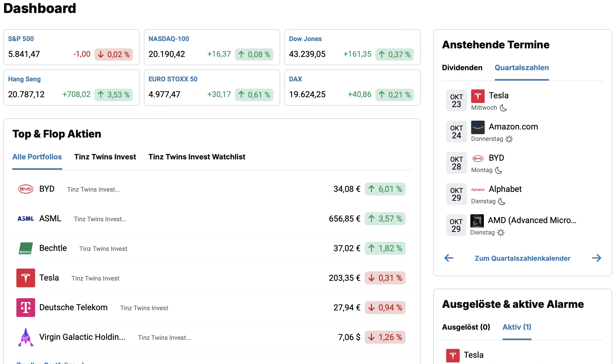Click the Tesla logo in Top & Flop list

pos(26,278)
